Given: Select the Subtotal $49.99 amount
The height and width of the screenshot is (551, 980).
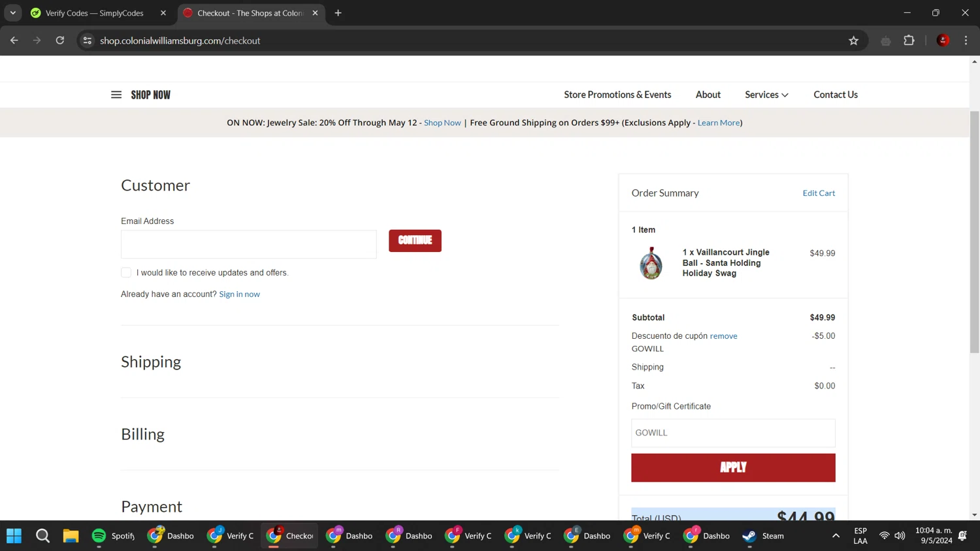Looking at the screenshot, I should click(822, 317).
